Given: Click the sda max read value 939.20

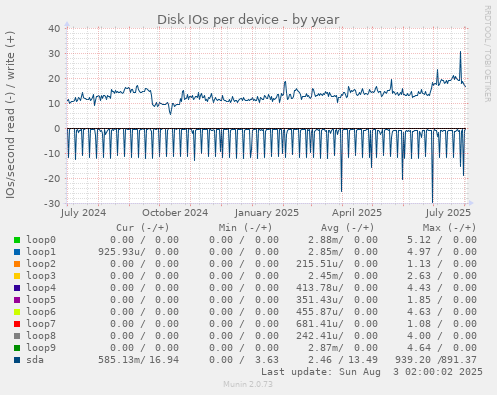Looking at the screenshot, I should pyautogui.click(x=413, y=360).
